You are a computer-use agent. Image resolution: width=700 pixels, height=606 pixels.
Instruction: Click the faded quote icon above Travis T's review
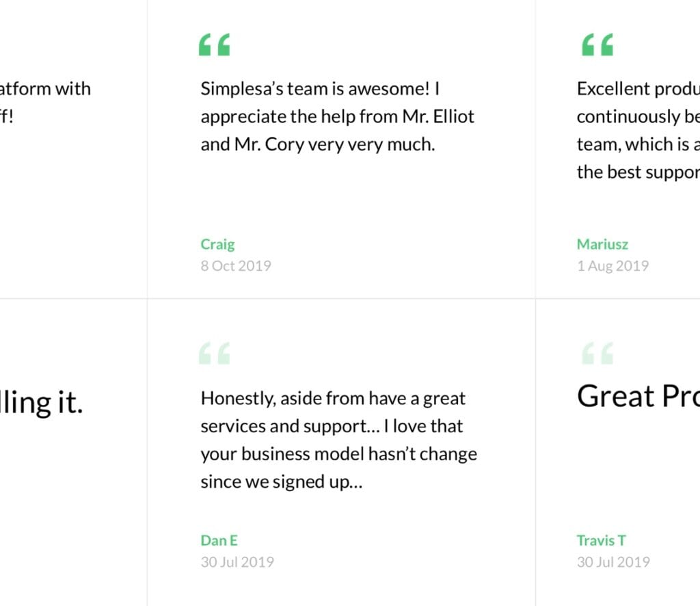click(597, 353)
